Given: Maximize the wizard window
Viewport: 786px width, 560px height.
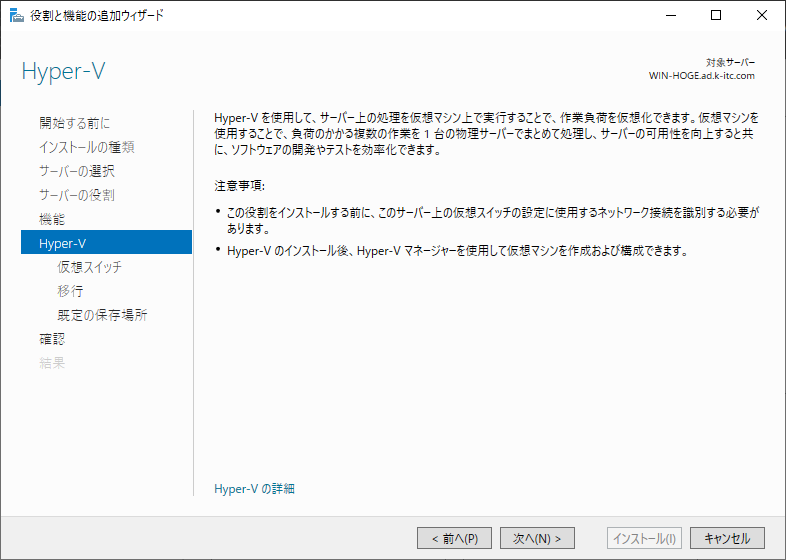Looking at the screenshot, I should coord(716,16).
